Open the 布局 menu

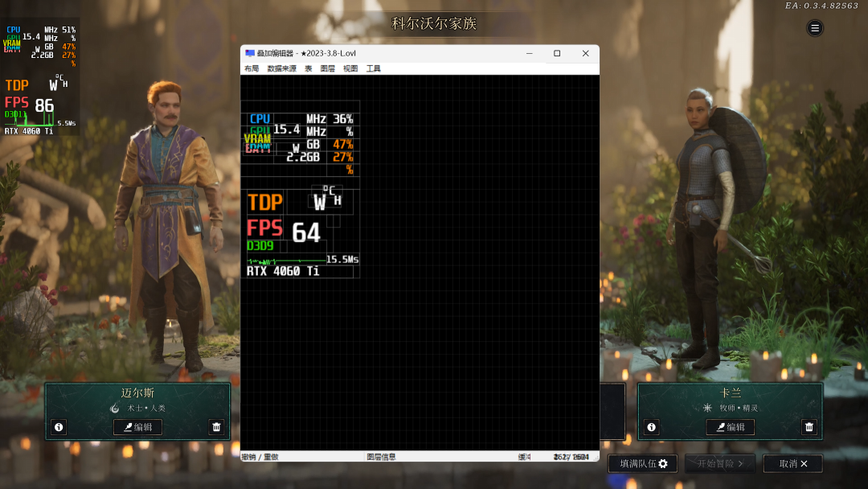tap(252, 68)
